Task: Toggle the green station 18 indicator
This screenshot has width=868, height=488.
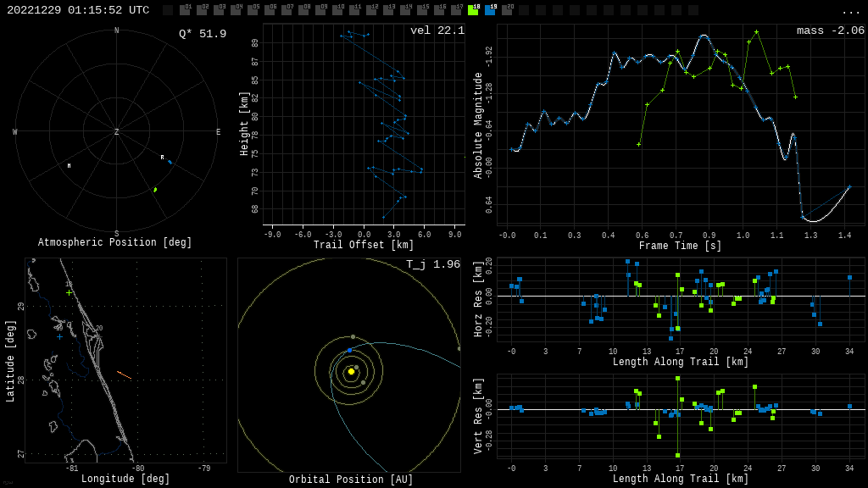Action: (x=473, y=10)
